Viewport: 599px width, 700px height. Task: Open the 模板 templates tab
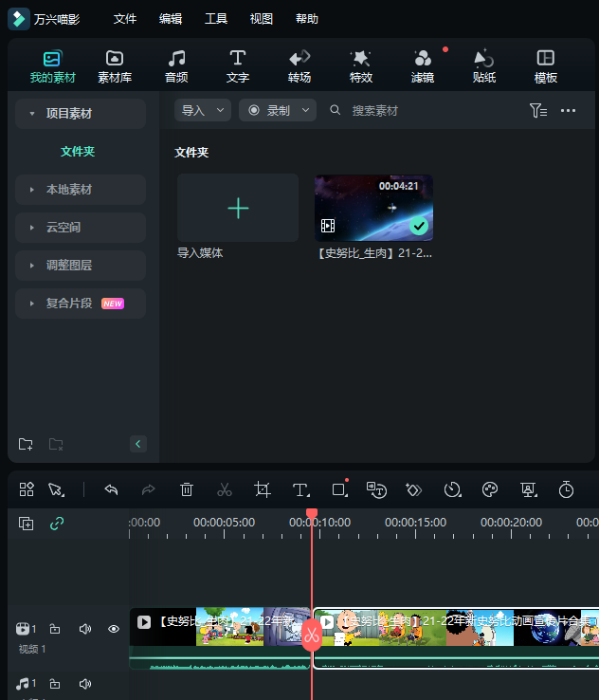(546, 66)
